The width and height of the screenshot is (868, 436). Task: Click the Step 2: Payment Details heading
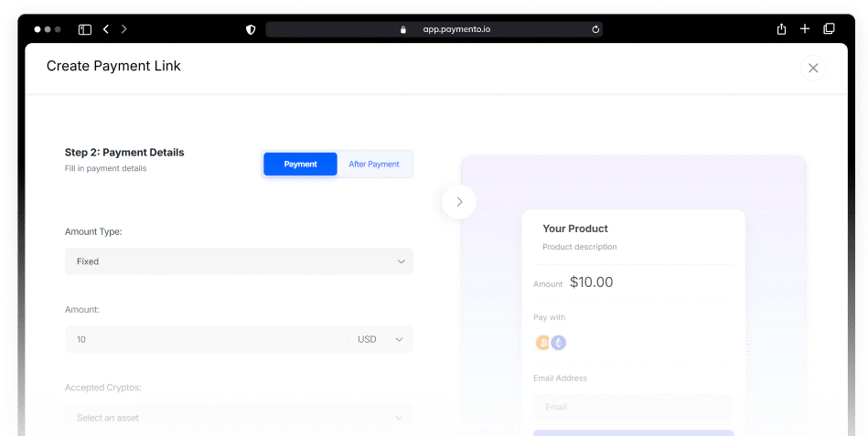(x=124, y=152)
